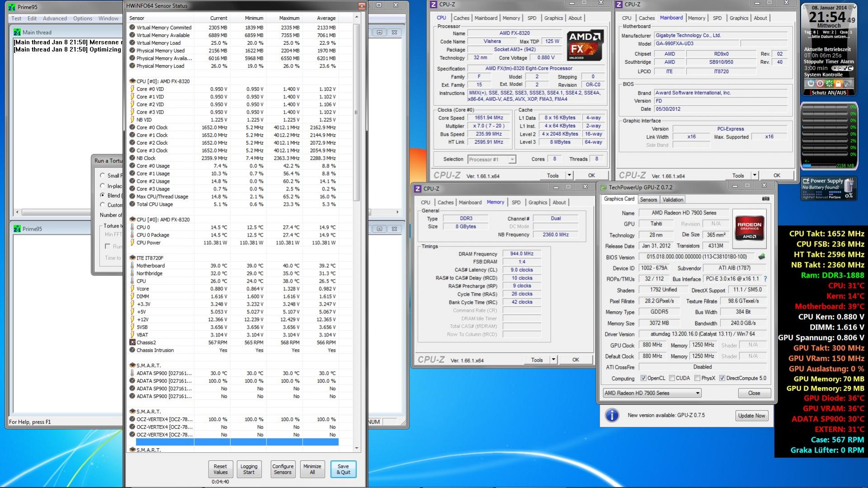Select the Blend radio button
868x488 pixels.
pyautogui.click(x=103, y=195)
